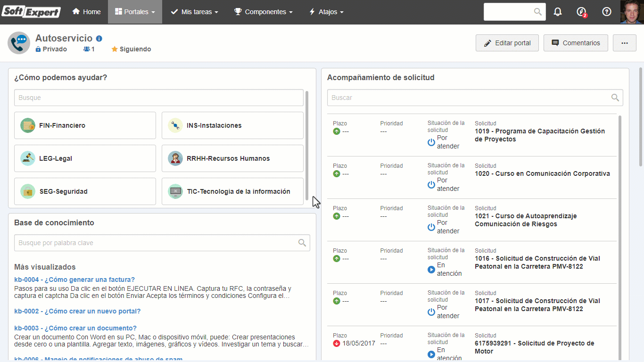Click the FIN-Financiero icon
Viewport: 644px width, 362px height.
click(x=28, y=125)
